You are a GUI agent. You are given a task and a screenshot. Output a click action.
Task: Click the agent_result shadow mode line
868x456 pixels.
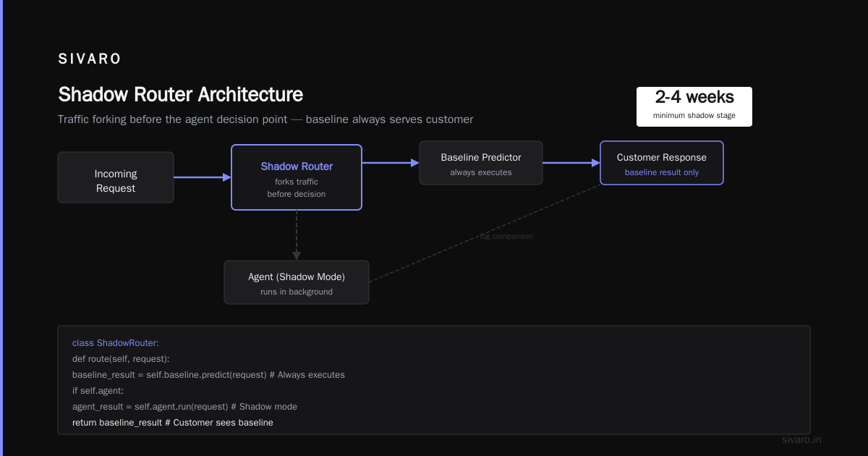click(x=184, y=407)
